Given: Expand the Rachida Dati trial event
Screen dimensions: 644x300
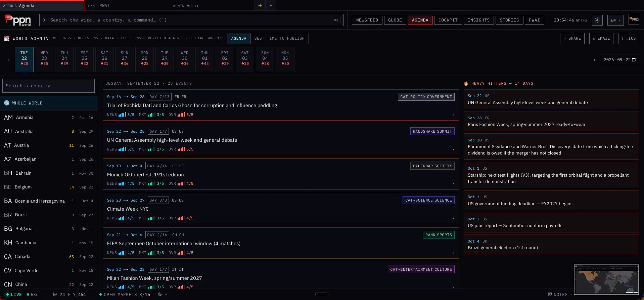Looking at the screenshot, I should (453, 115).
